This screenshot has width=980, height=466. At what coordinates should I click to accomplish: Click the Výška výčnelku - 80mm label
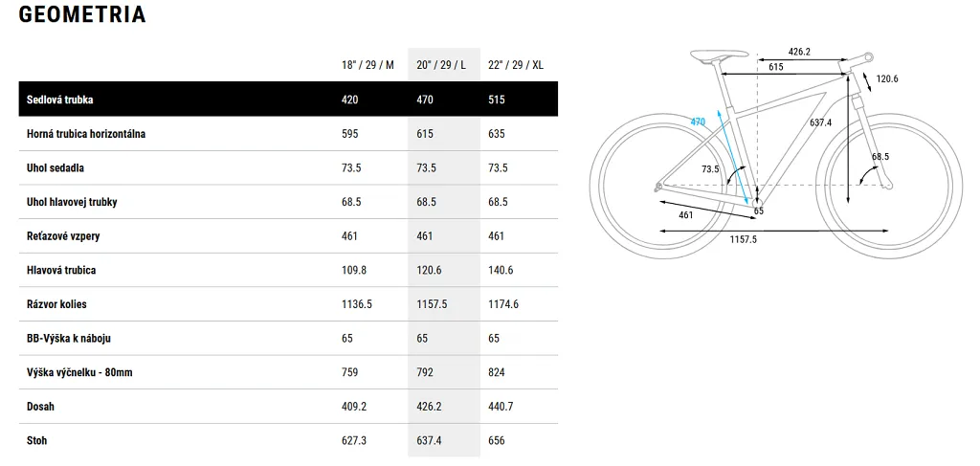pos(79,372)
